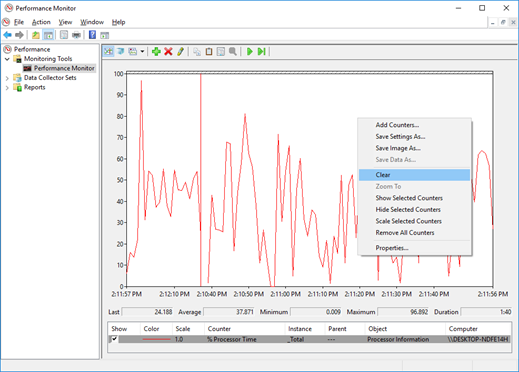
Task: Click the Computer column header
Action: 478,329
